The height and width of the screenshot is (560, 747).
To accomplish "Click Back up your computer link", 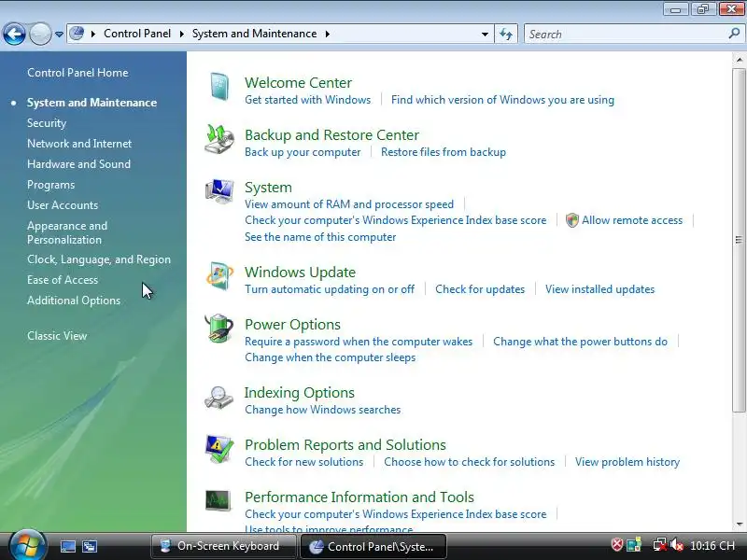I will pyautogui.click(x=303, y=152).
